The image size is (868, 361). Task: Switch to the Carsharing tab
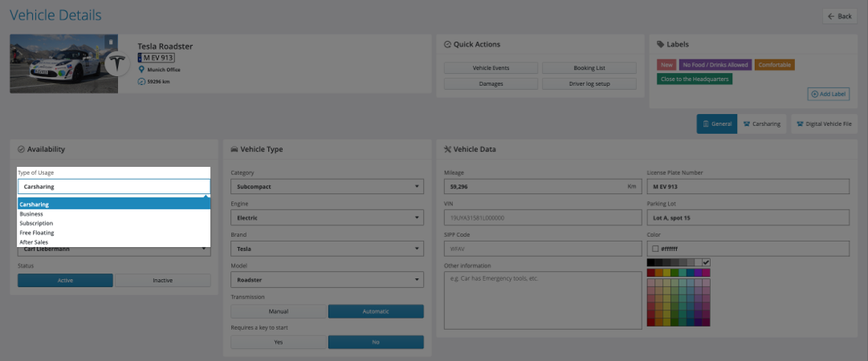tap(762, 124)
